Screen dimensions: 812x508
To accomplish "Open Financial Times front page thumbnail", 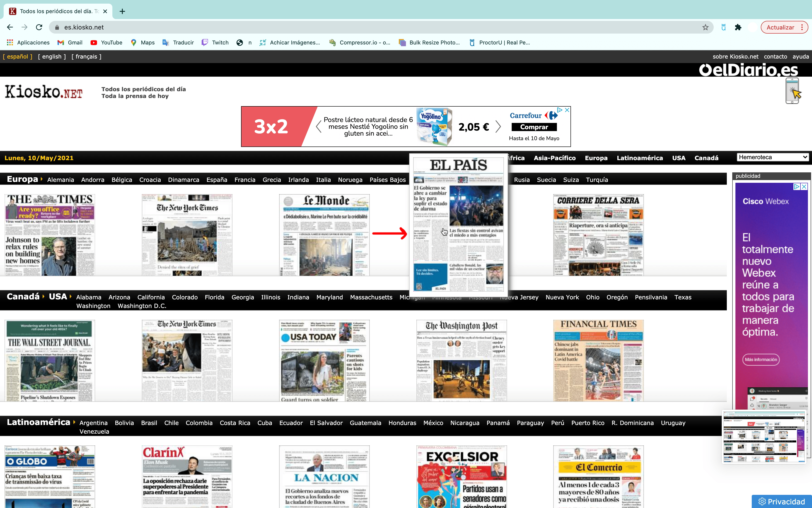I will [598, 361].
